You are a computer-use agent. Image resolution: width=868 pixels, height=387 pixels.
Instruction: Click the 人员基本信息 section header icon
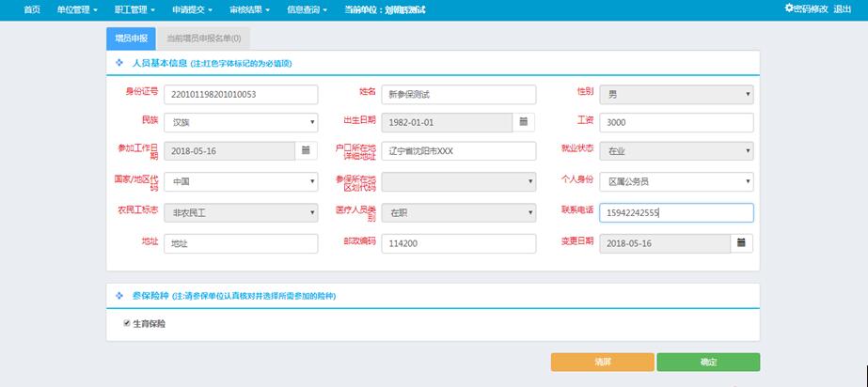pos(119,63)
